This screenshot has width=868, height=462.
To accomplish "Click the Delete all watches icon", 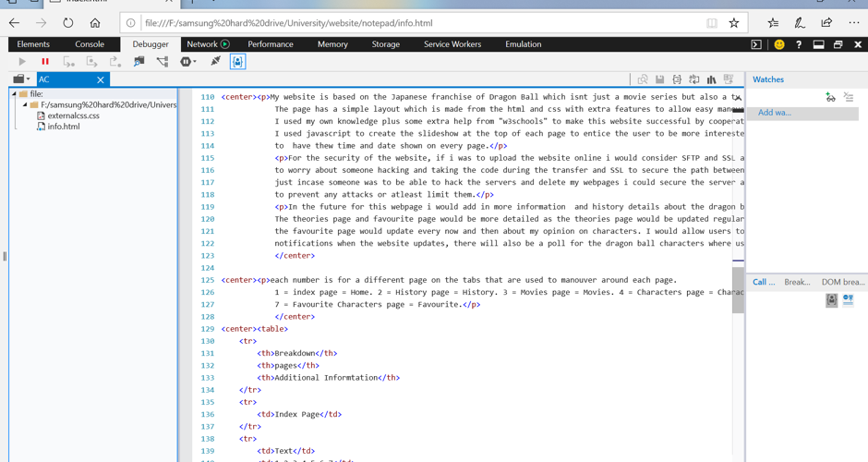I will pyautogui.click(x=849, y=98).
